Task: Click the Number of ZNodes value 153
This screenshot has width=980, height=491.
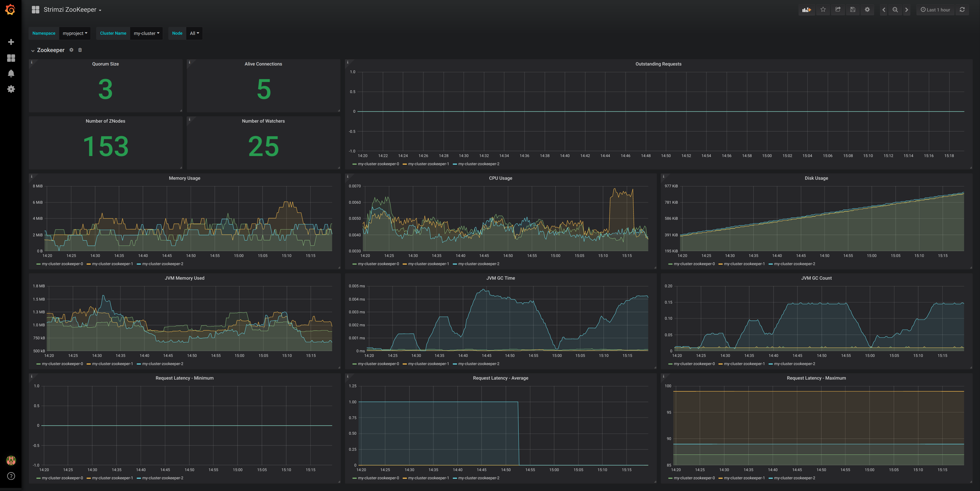Action: point(106,146)
